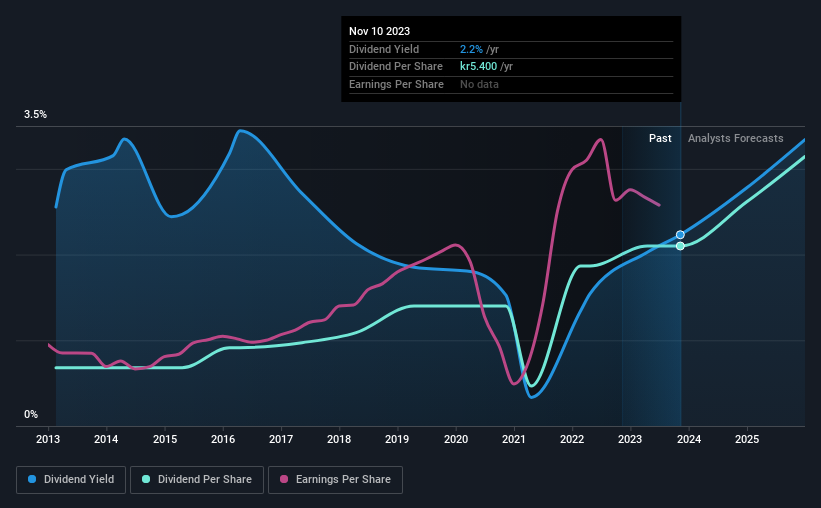Click the 3.5% y-axis label
821x508 pixels.
36,114
